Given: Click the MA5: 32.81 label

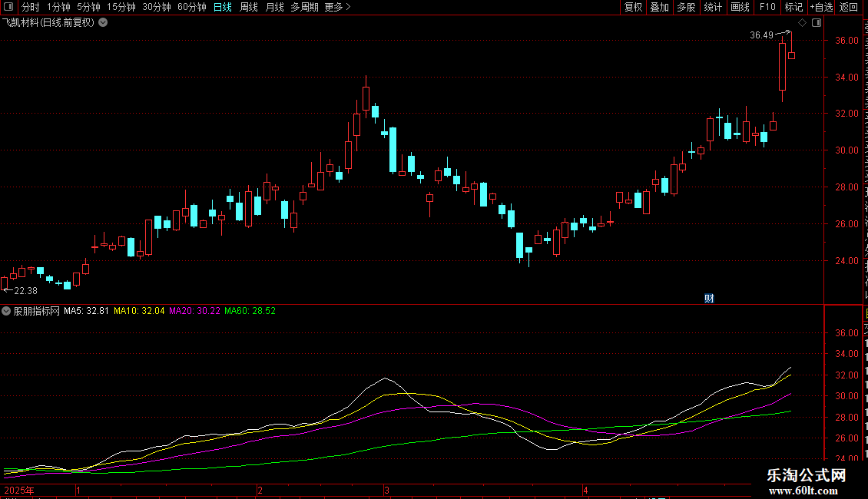Looking at the screenshot, I should pyautogui.click(x=86, y=311).
